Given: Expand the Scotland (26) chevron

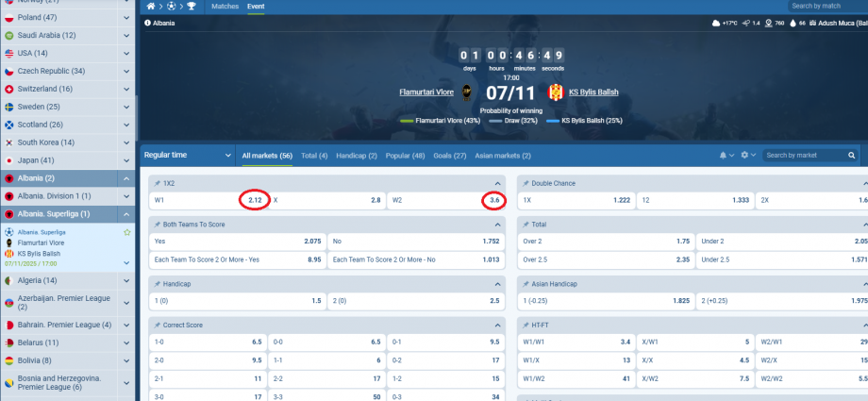Looking at the screenshot, I should [x=126, y=125].
